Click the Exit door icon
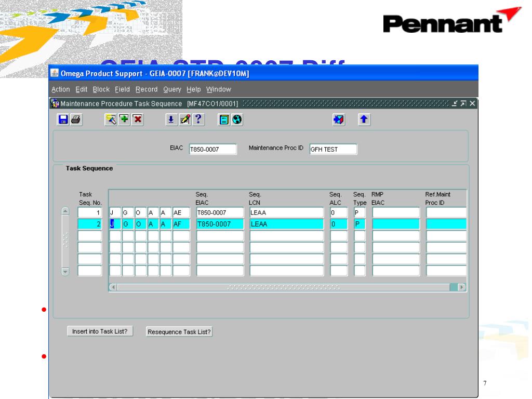Screen dimensions: 532x399 click(x=339, y=119)
